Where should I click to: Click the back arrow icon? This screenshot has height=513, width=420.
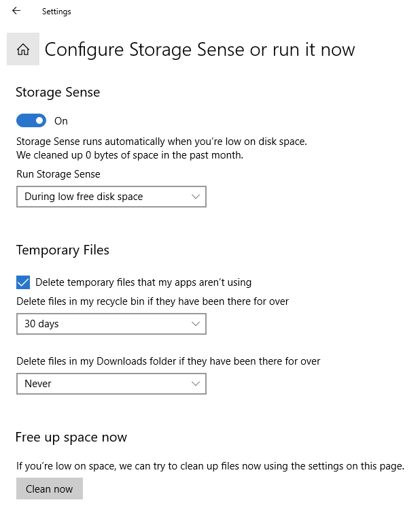click(16, 11)
